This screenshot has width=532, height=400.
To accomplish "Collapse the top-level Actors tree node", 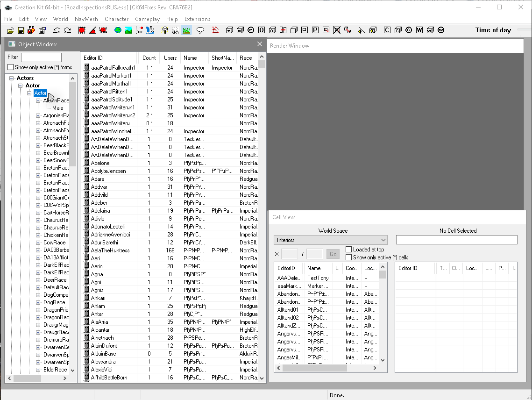I will pyautogui.click(x=12, y=78).
